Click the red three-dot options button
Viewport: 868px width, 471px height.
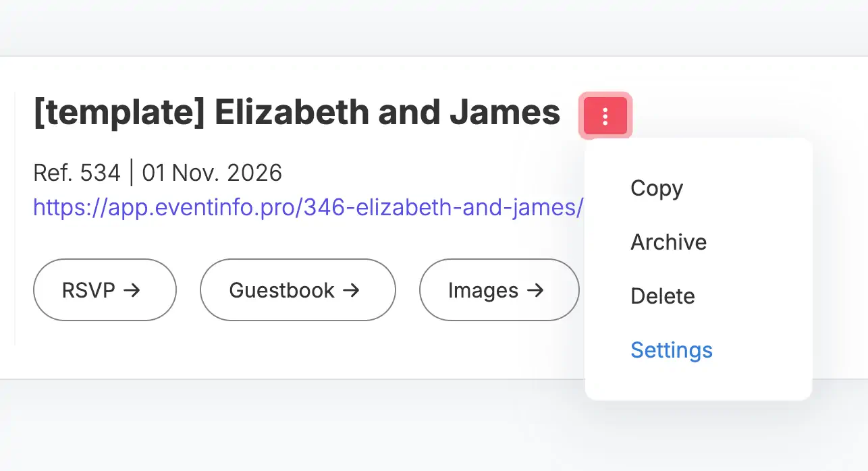[605, 116]
